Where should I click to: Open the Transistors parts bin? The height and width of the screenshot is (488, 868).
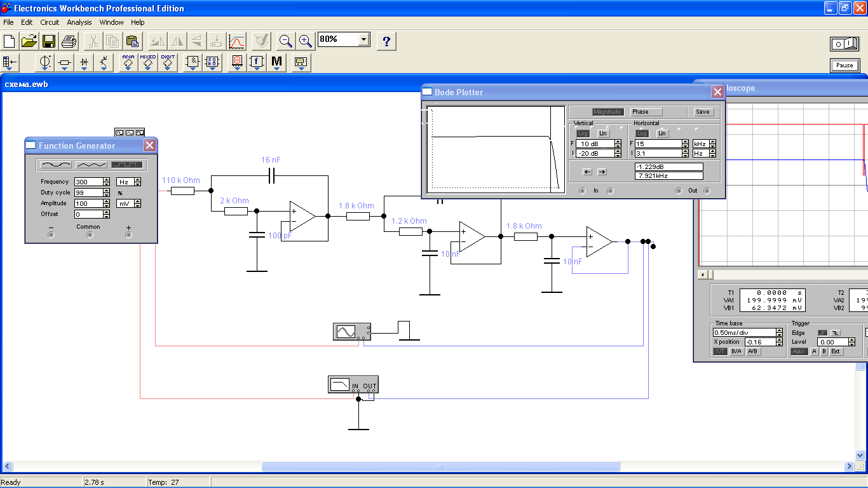point(104,62)
